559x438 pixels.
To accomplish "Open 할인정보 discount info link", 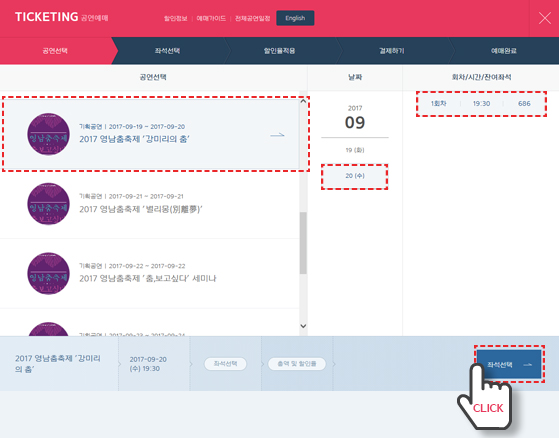I will 175,18.
